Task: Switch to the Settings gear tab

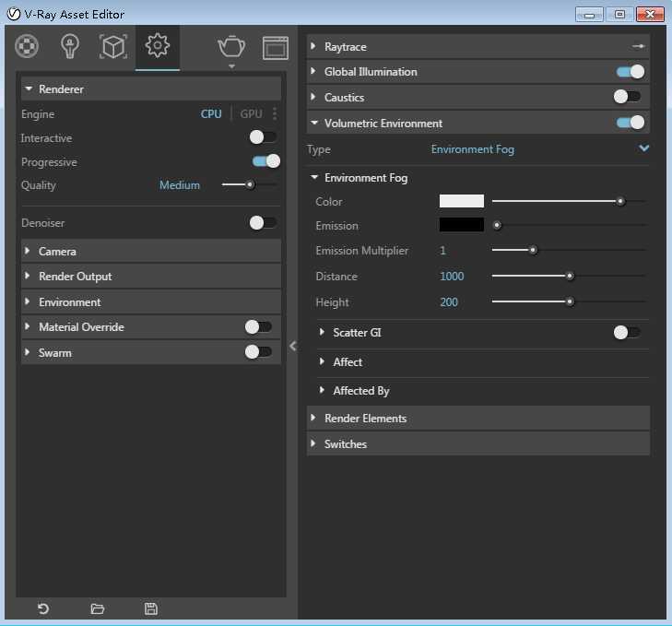Action: 157,46
